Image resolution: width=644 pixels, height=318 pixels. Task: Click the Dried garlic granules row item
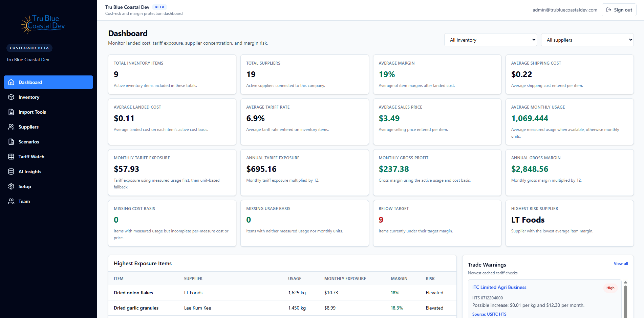tap(136, 308)
